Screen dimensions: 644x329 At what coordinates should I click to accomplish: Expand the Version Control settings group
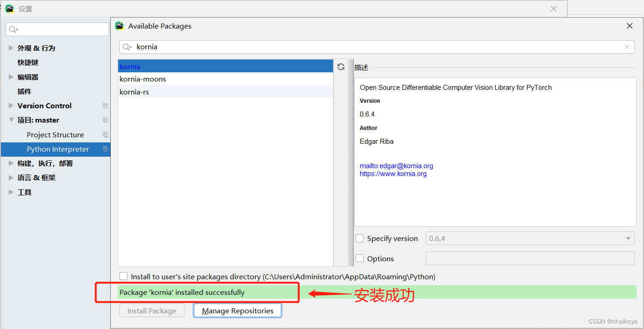click(11, 106)
